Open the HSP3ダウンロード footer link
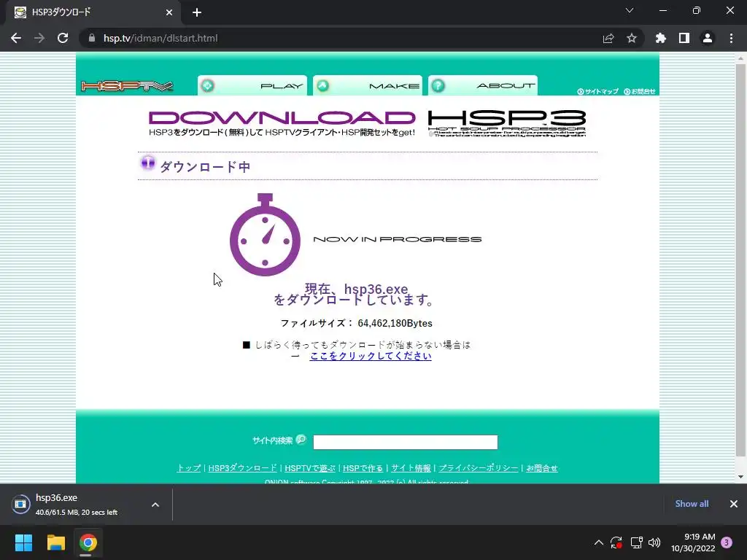Viewport: 747px width, 560px height. point(242,468)
